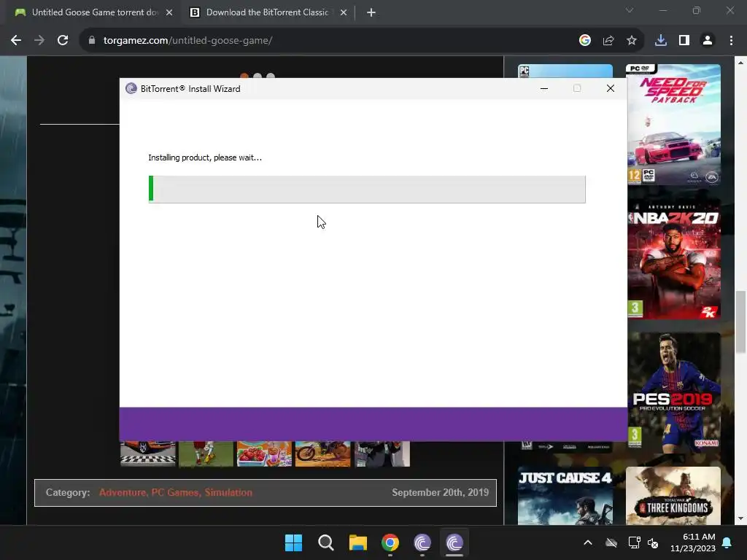Click the September 20th, 2019 date
747x560 pixels.
[x=440, y=492]
